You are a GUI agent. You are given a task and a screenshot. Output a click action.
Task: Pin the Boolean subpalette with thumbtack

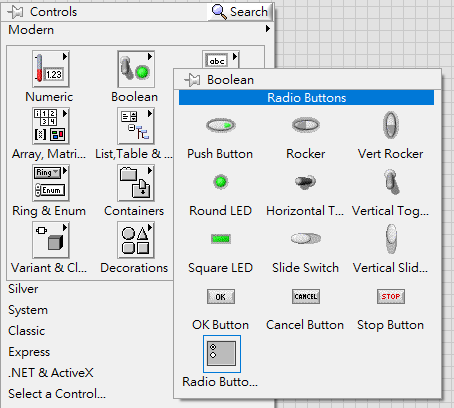coord(192,80)
